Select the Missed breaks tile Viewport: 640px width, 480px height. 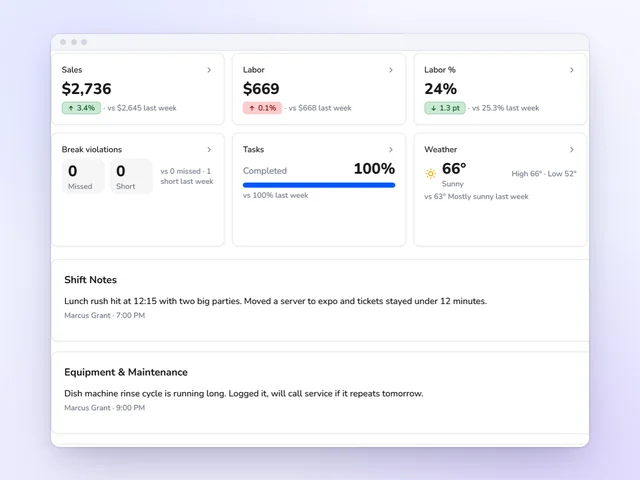coord(83,176)
